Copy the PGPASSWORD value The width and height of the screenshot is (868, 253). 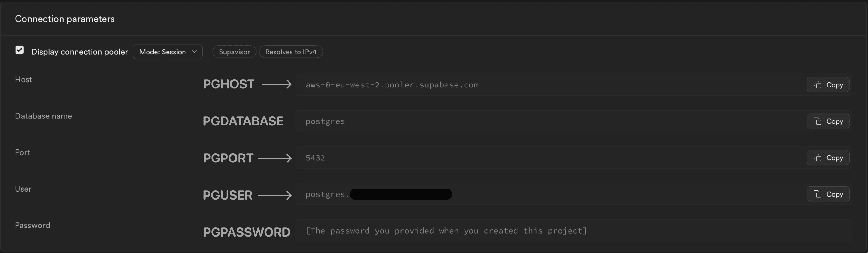tap(828, 231)
